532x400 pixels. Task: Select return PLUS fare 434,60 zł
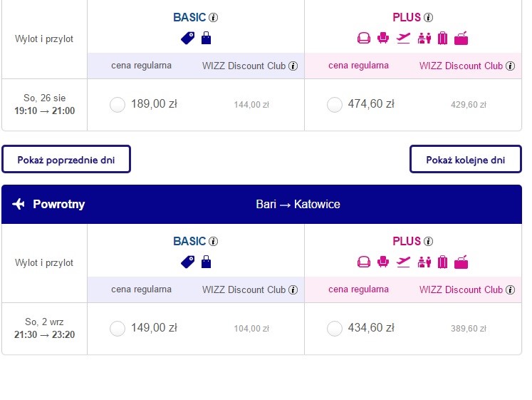(334, 329)
